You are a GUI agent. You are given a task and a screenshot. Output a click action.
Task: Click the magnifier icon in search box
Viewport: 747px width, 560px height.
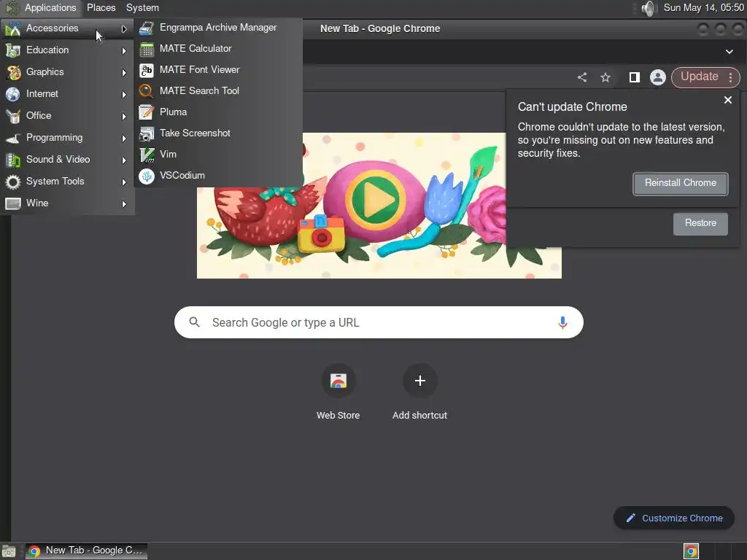pos(194,322)
